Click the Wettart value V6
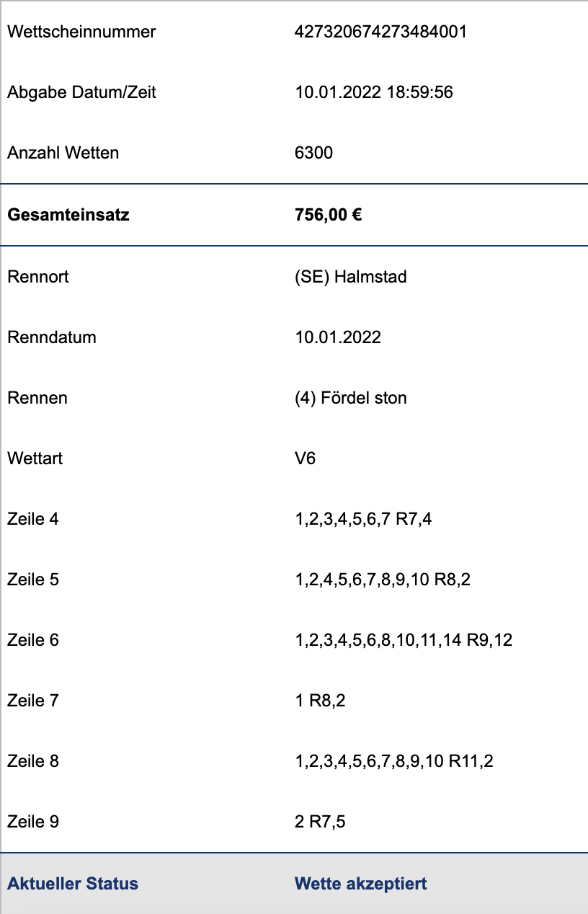588x914 pixels. tap(306, 458)
